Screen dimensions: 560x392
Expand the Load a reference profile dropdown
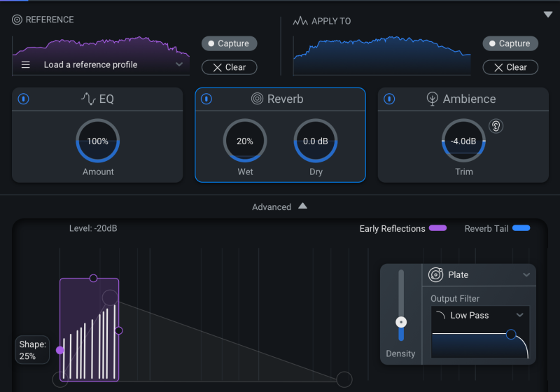[x=179, y=64]
